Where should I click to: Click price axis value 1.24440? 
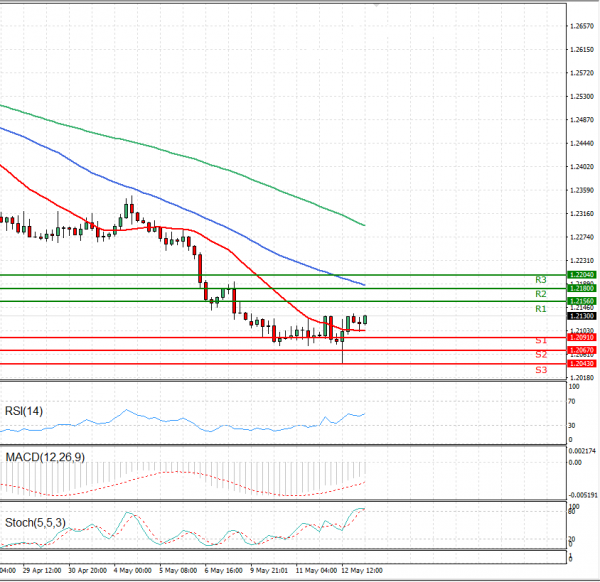(582, 143)
